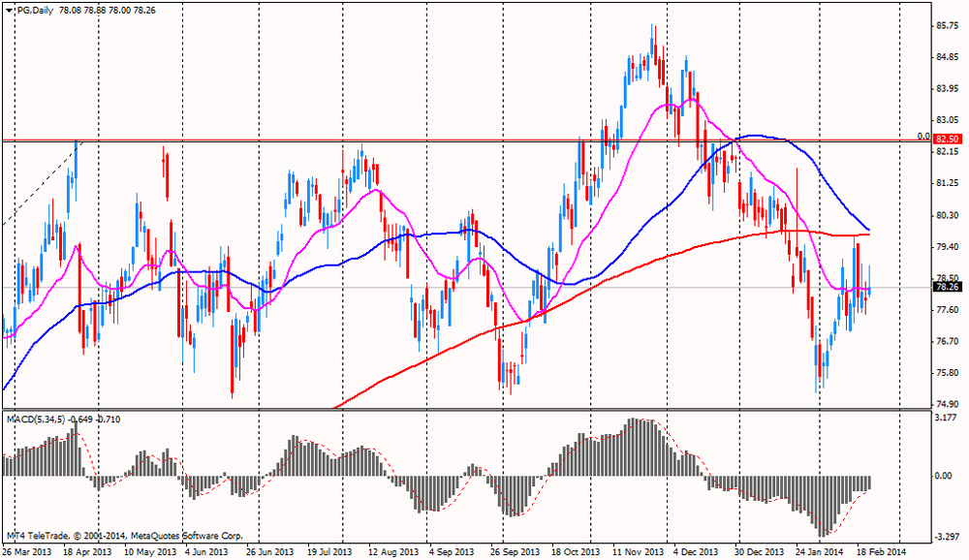Click the 76.70 price scale value
The width and height of the screenshot is (969, 560).
948,341
